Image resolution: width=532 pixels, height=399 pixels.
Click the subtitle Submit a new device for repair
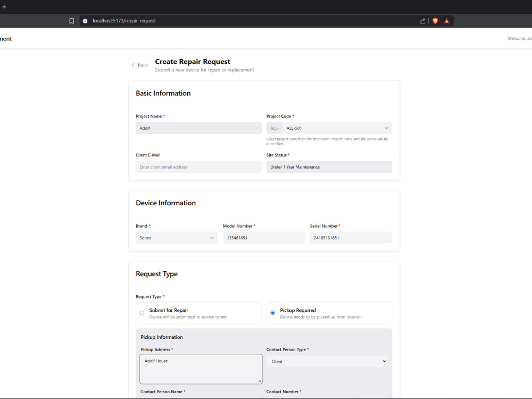point(204,70)
